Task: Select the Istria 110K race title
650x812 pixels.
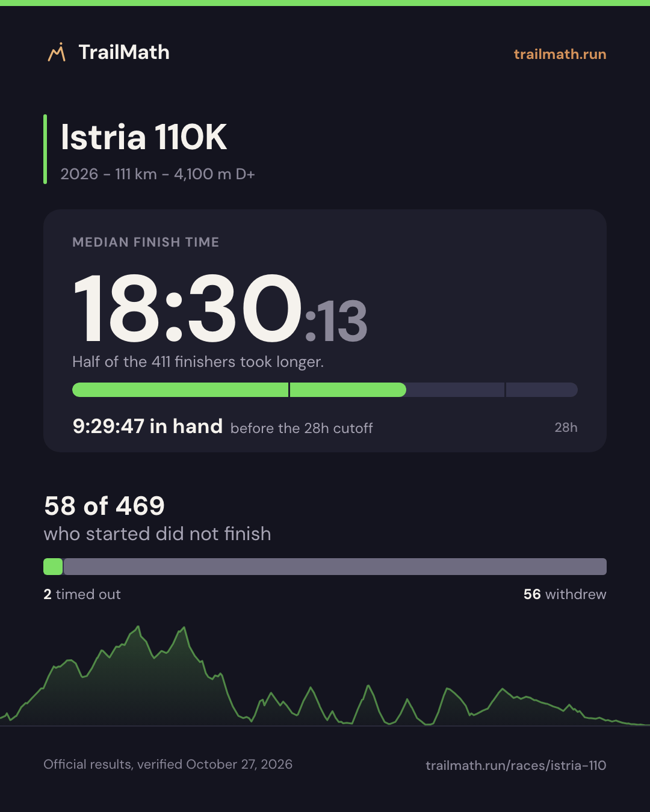Action: click(144, 137)
